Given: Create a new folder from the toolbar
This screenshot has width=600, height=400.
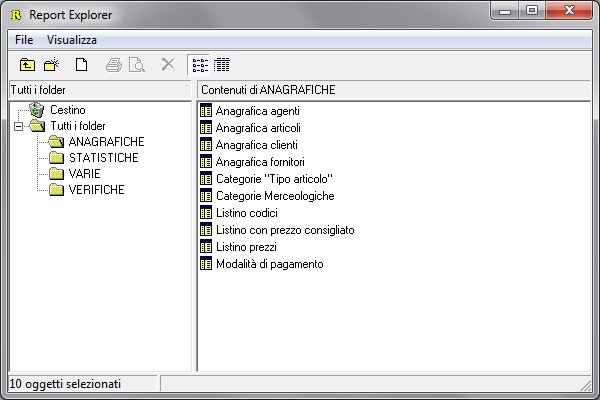Looking at the screenshot, I should pos(51,65).
